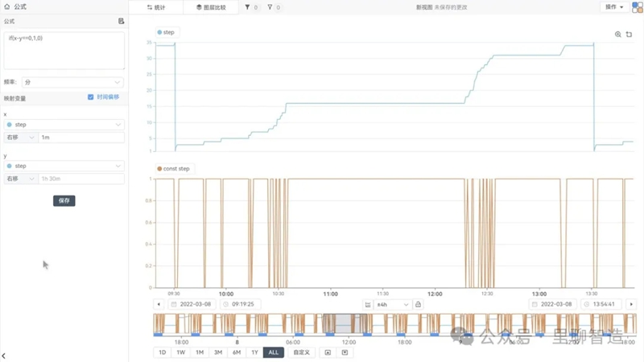644x362 pixels.
Task: Select the ALL time range button
Action: tap(274, 352)
